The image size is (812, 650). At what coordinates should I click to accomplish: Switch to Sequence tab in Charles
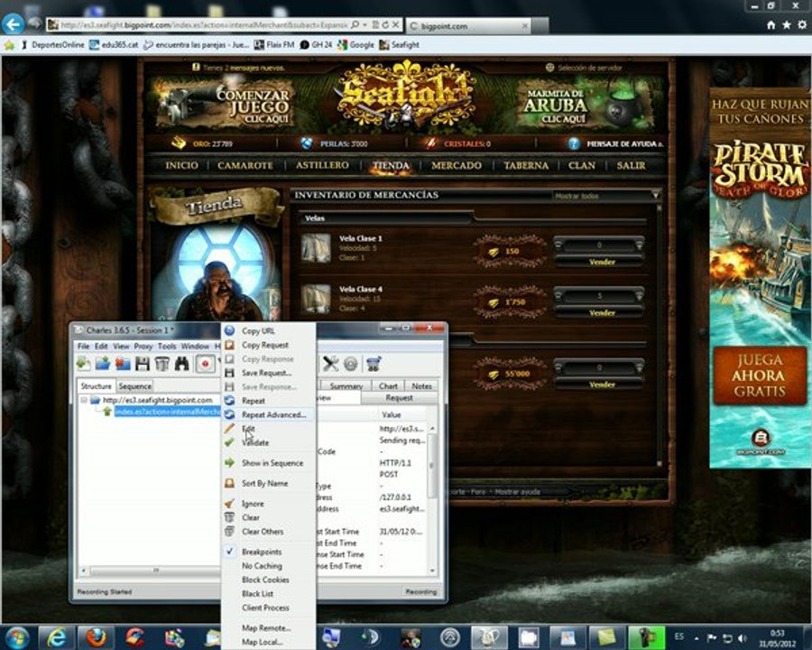click(x=134, y=386)
